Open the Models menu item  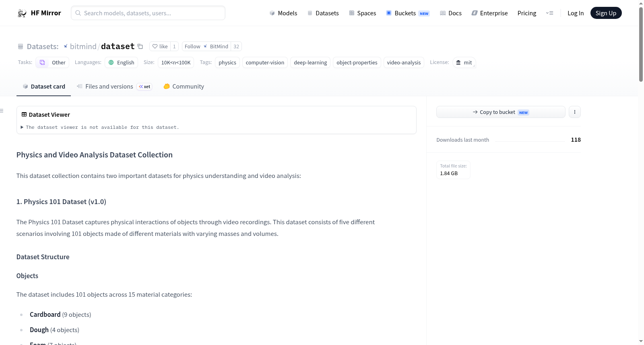point(283,13)
